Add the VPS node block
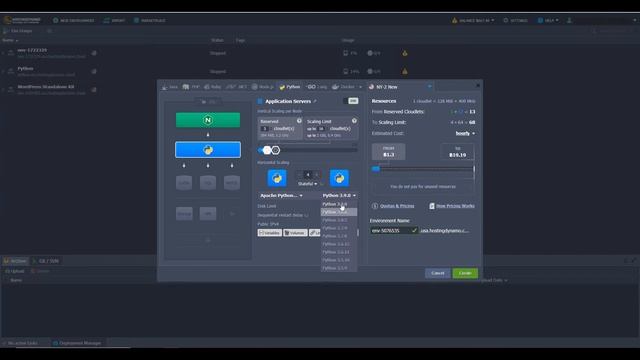640x360 pixels. pos(208,213)
